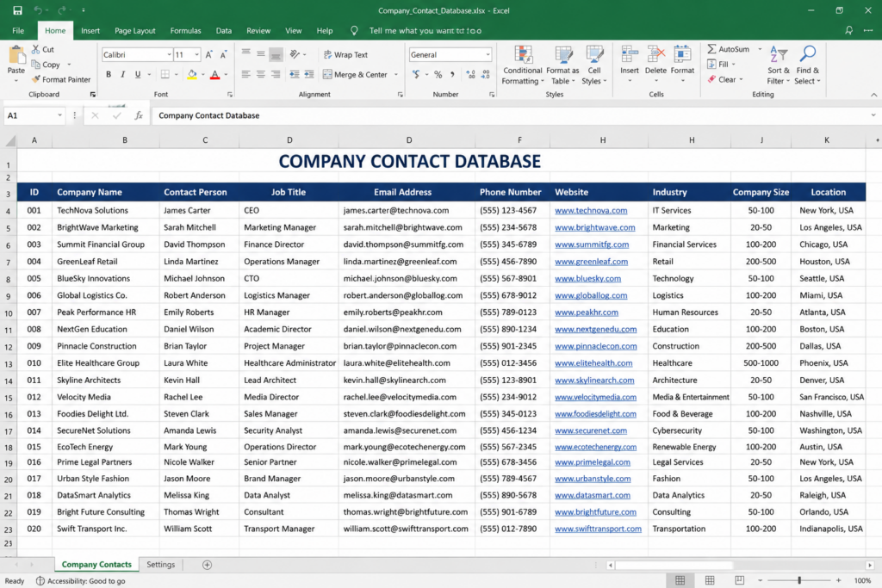Open Find & Select magnifier
882x588 pixels.
808,65
